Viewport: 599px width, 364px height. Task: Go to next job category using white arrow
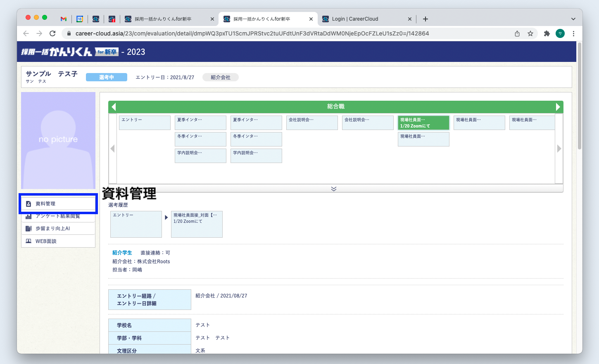pos(558,107)
